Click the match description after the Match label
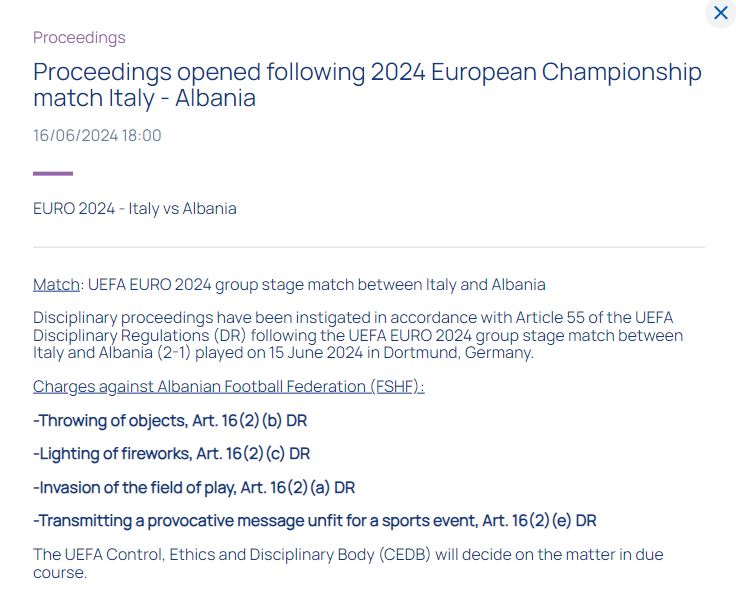 (317, 284)
